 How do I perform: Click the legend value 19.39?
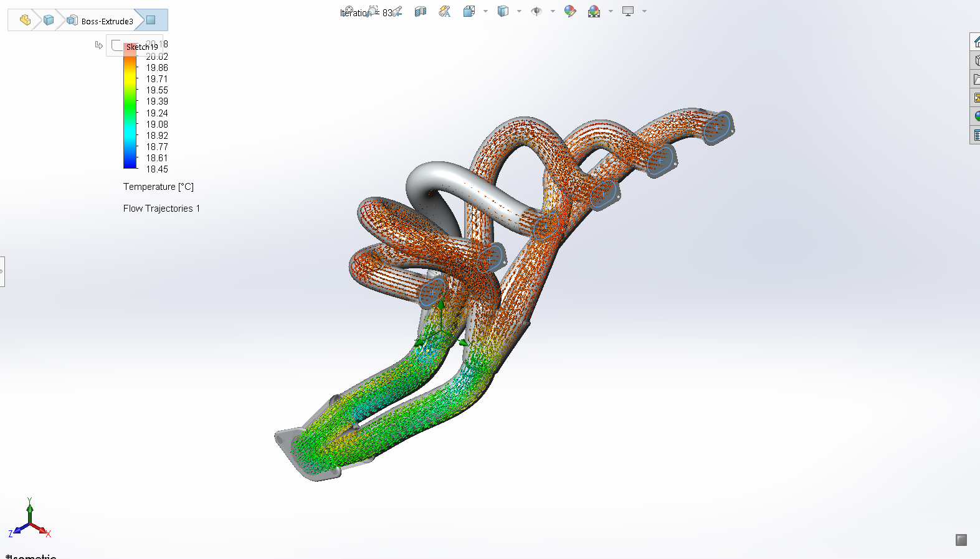coord(157,101)
